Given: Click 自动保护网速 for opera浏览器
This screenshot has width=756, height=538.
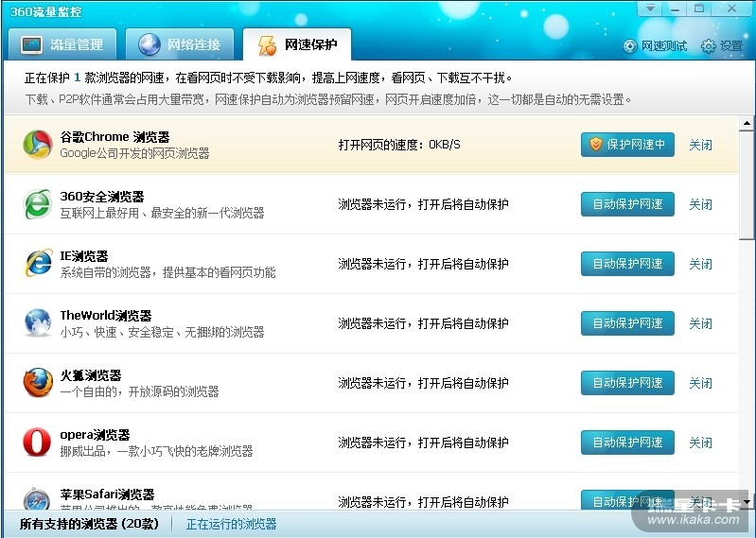Looking at the screenshot, I should 627,443.
